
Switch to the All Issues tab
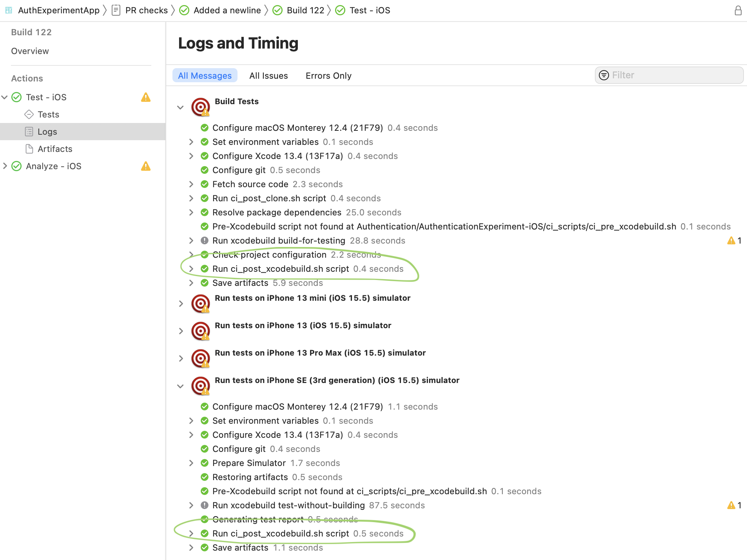(268, 76)
